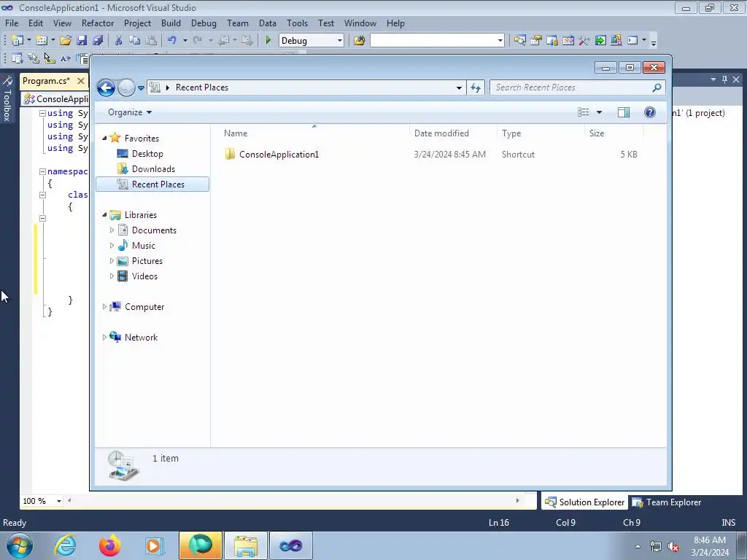Open the Organize dropdown menu
Screen dimensions: 747x560
click(130, 112)
